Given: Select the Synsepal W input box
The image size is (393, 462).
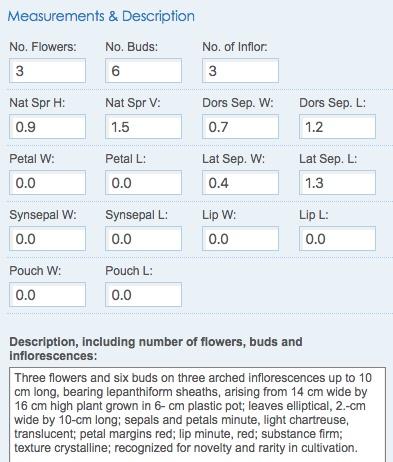Looking at the screenshot, I should (47, 239).
